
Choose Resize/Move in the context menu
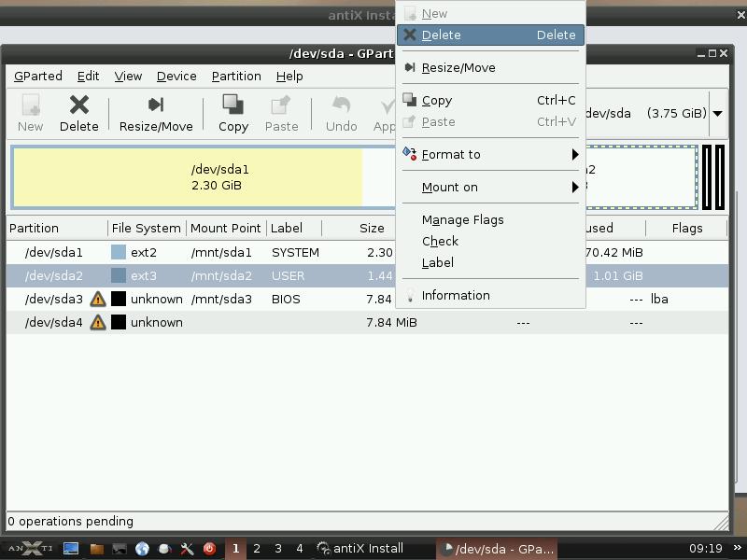[x=490, y=67]
